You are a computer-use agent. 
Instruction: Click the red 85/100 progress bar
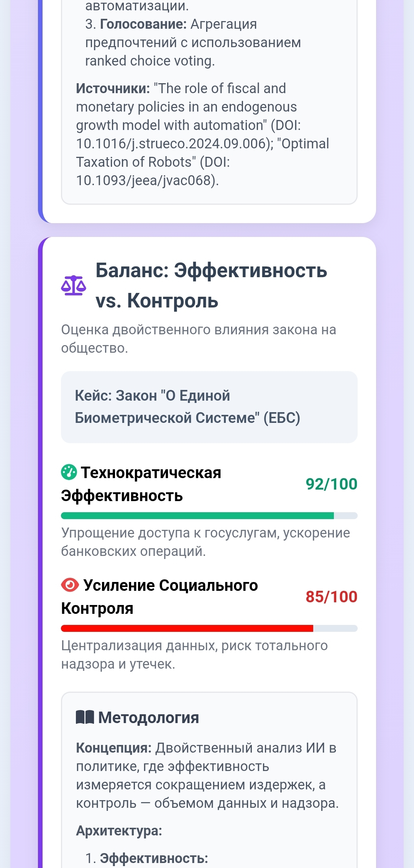pos(209,628)
